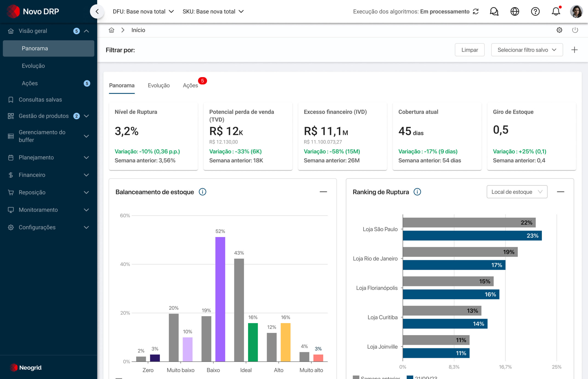The height and width of the screenshot is (379, 588).
Task: Click the Início breadcrumb link
Action: coord(138,30)
